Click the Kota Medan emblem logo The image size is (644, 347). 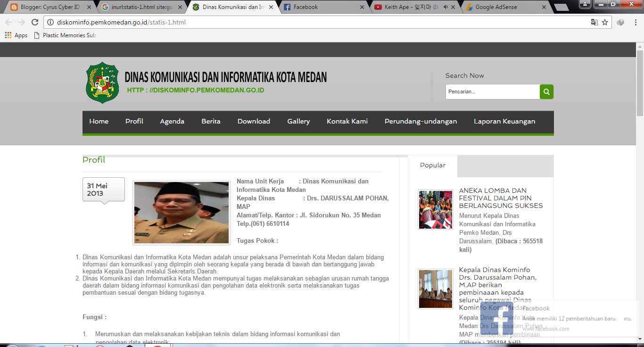(102, 83)
